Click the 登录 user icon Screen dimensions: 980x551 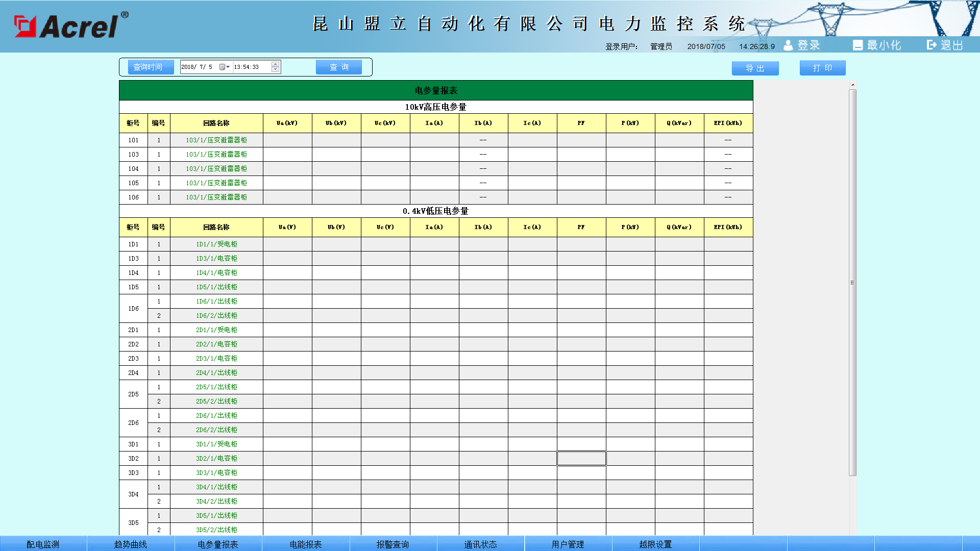[x=788, y=45]
